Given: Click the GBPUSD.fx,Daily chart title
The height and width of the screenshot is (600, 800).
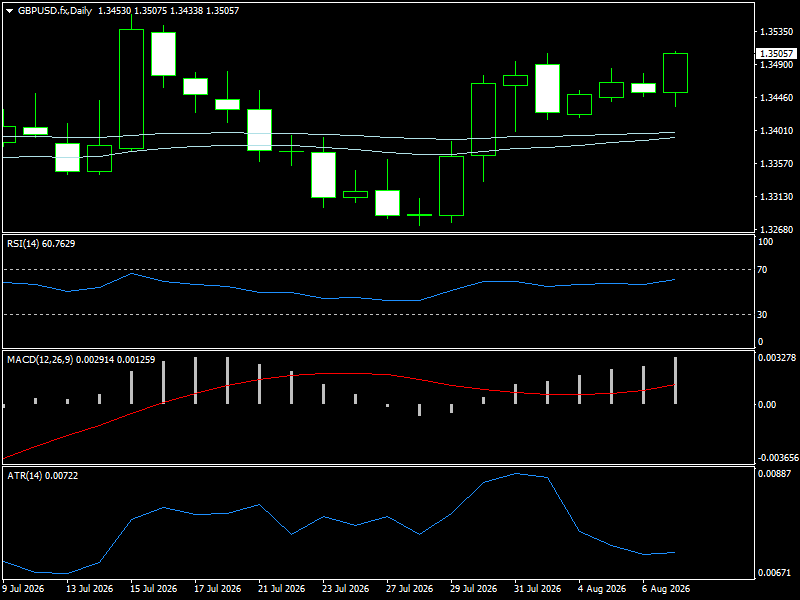Looking at the screenshot, I should click(55, 11).
